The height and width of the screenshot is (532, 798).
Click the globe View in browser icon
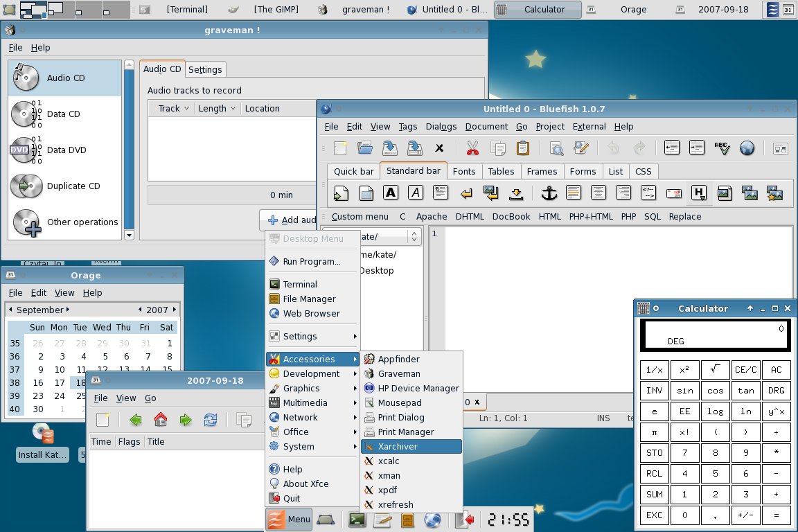747,148
